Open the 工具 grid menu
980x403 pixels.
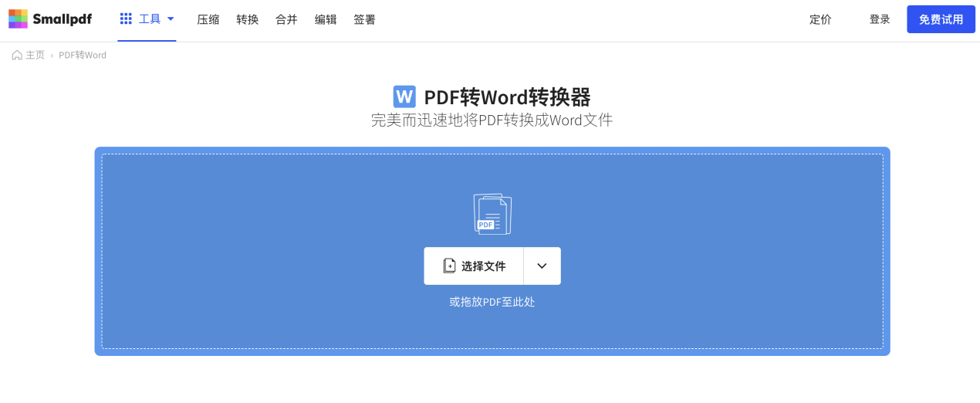point(147,19)
